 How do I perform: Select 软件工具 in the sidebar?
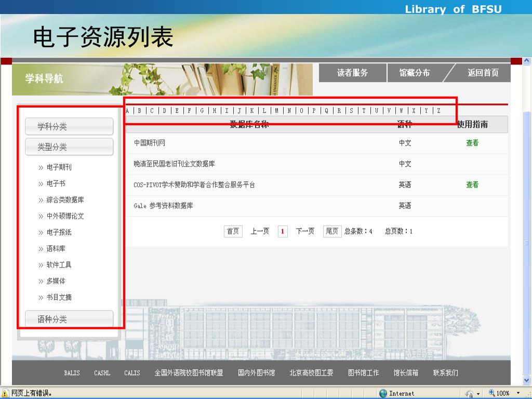(x=59, y=265)
